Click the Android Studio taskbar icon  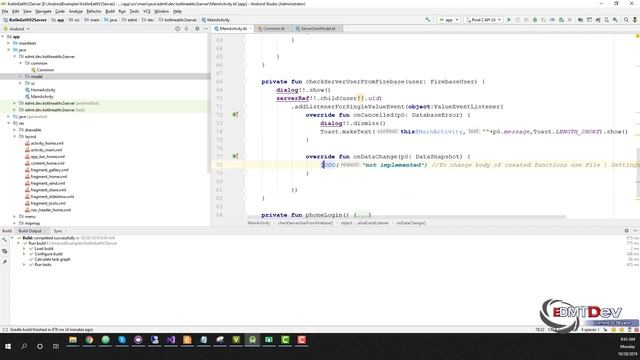[252, 340]
